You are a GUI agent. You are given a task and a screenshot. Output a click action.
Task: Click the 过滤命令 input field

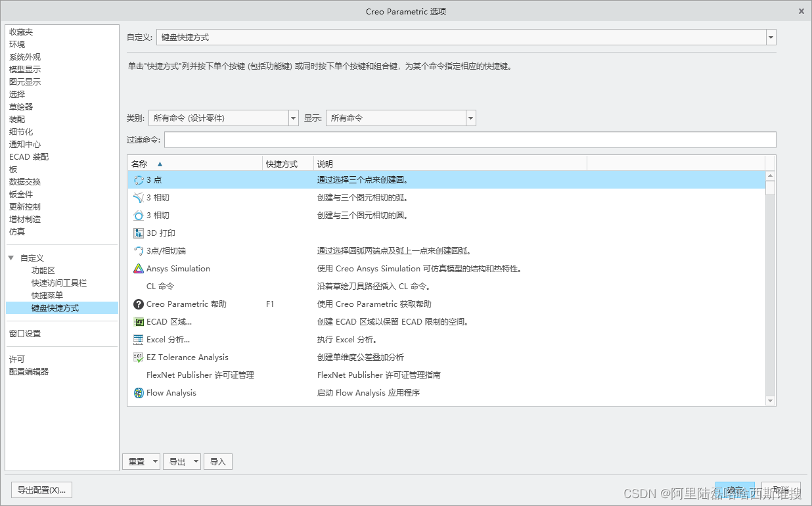pyautogui.click(x=470, y=139)
